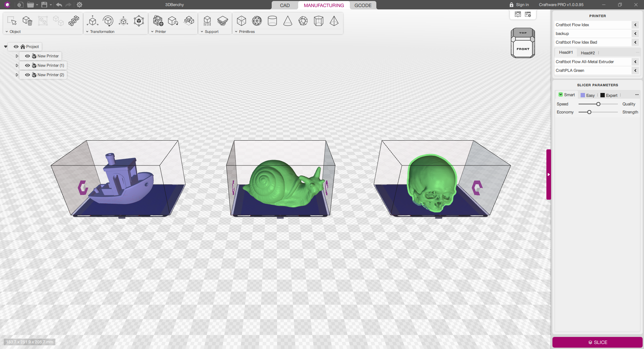This screenshot has height=349, width=644.
Task: Open the CraftPLA Green material dropdown
Action: pyautogui.click(x=635, y=70)
